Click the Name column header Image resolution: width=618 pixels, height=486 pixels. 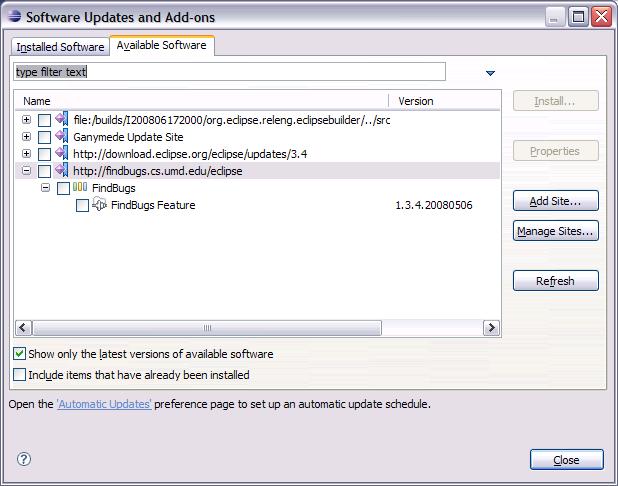click(202, 101)
